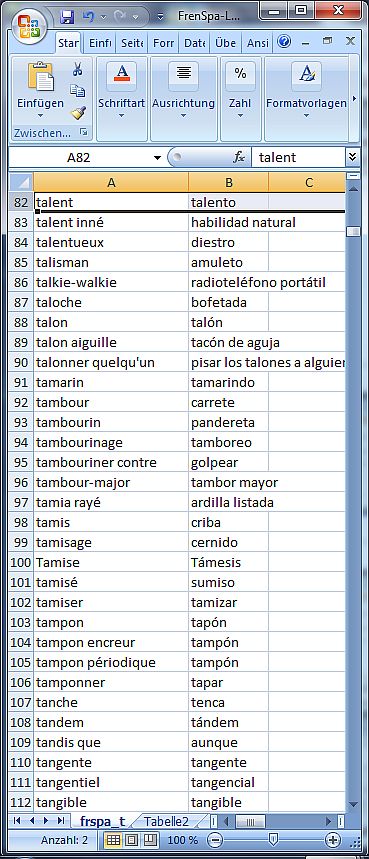
Task: Click the zoom in plus button
Action: click(332, 840)
